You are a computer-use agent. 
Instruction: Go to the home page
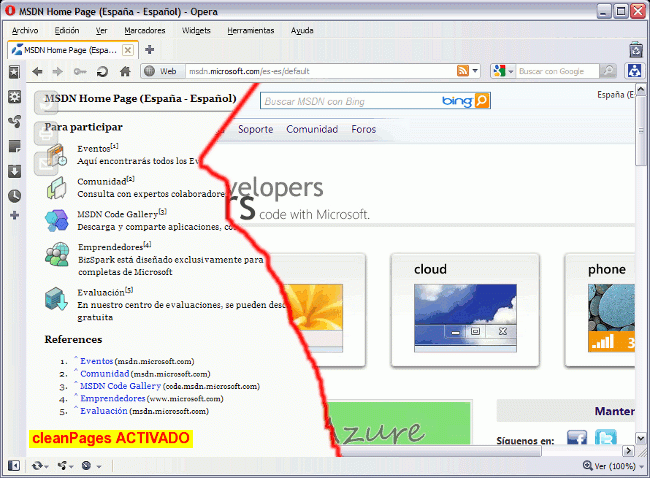pyautogui.click(x=125, y=71)
